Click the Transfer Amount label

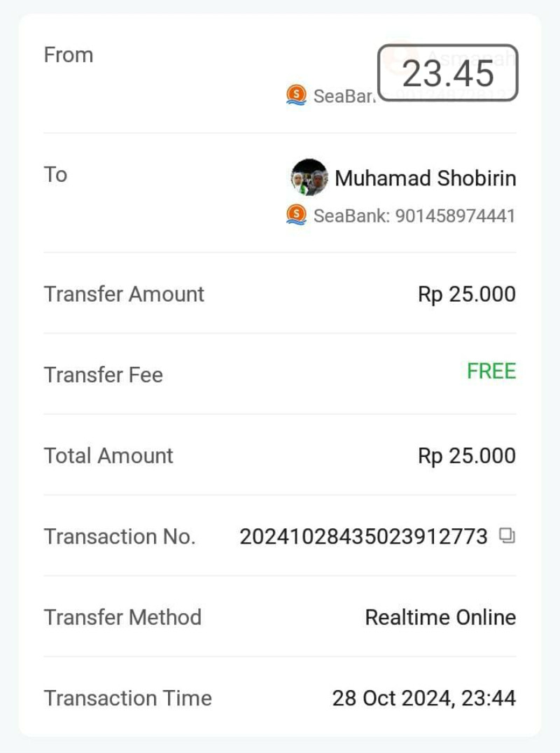(124, 294)
